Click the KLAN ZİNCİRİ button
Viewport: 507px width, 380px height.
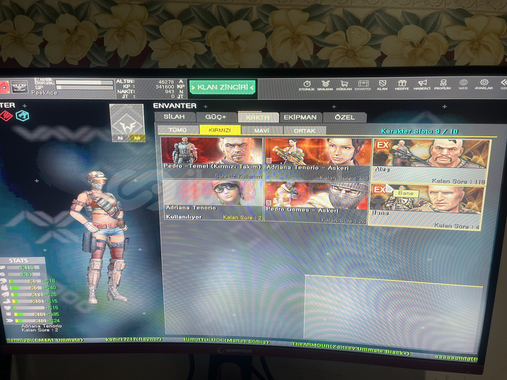click(x=222, y=88)
